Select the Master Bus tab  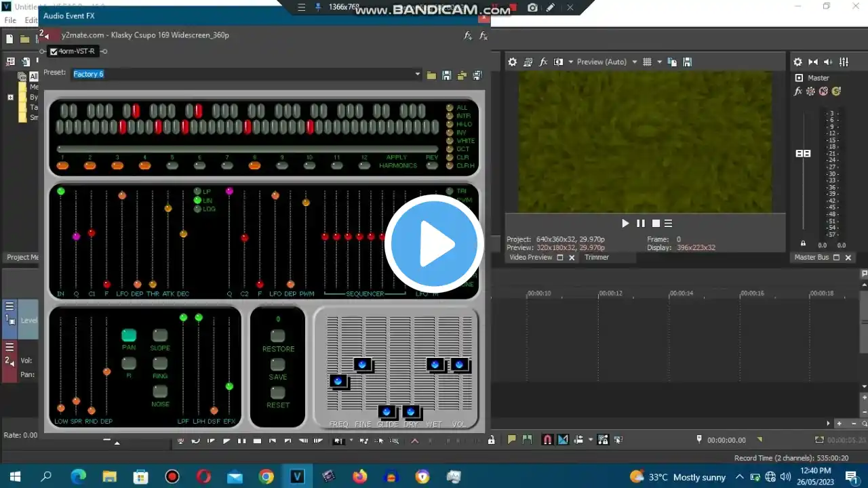[812, 258]
